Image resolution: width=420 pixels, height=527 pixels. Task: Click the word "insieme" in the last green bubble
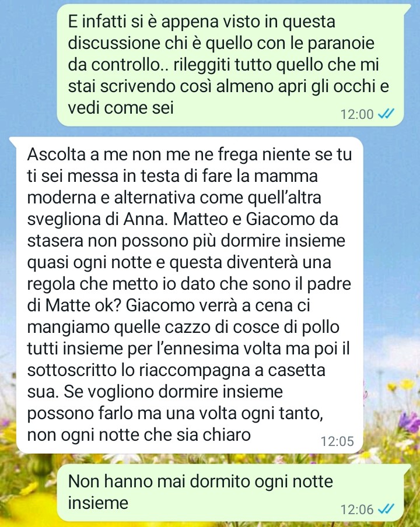tap(98, 503)
